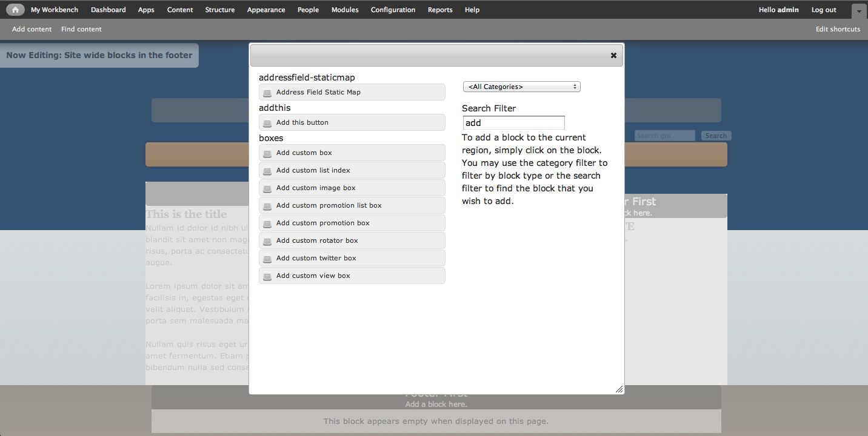Viewport: 868px width, 436px height.
Task: Open the toolbar collapse dropdown at top right
Action: tap(858, 11)
